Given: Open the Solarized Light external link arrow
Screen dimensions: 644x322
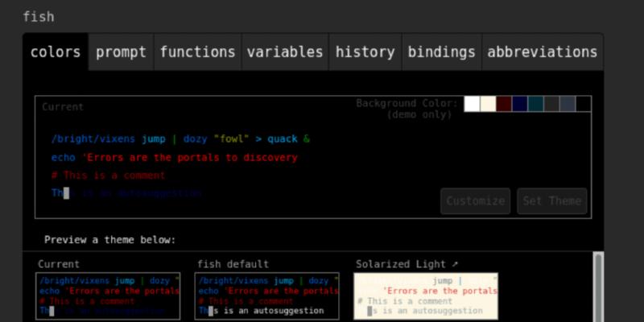Looking at the screenshot, I should point(456,264).
